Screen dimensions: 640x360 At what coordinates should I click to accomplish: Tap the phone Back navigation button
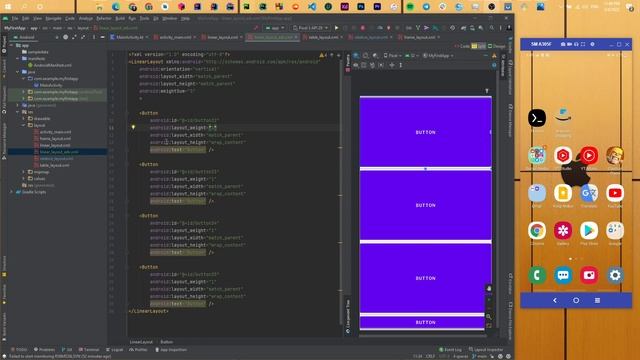[555, 300]
